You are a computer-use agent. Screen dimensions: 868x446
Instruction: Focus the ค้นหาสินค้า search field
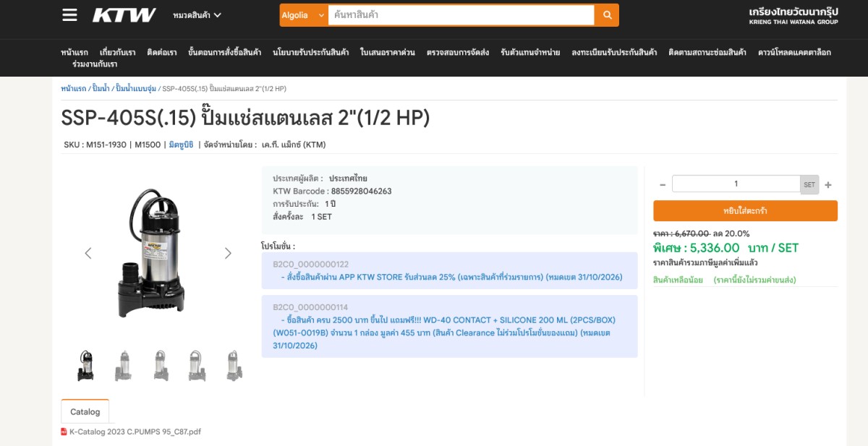[x=461, y=14]
